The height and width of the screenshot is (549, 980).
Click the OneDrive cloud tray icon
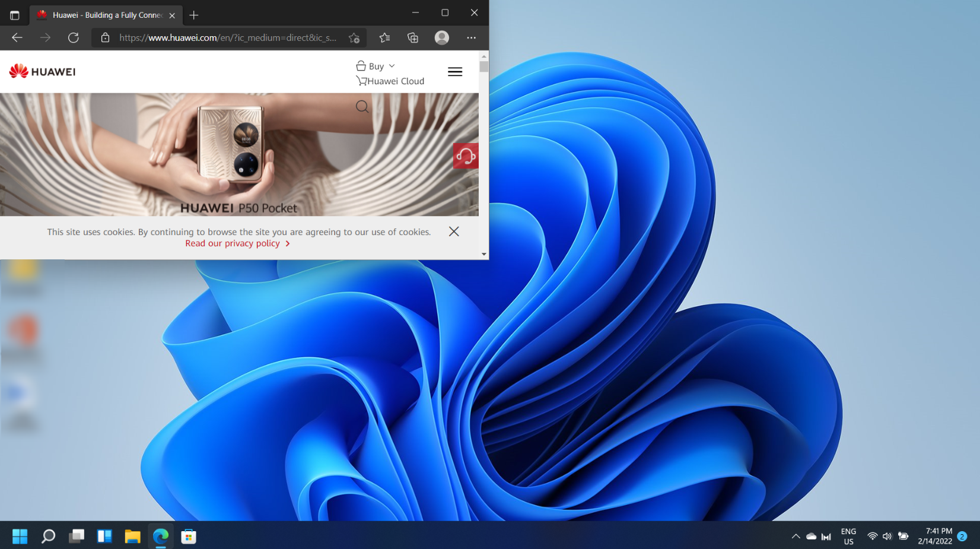[x=811, y=537]
